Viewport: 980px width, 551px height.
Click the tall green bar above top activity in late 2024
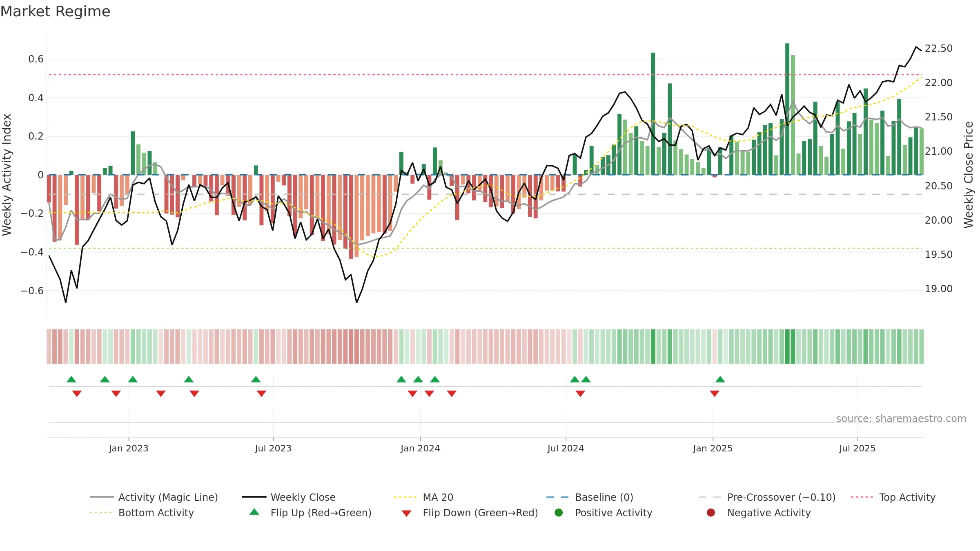coord(653,113)
